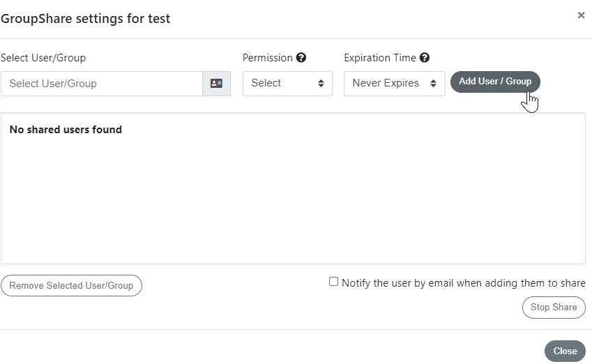Click the up-down arrows beside Never Expires
592x364 pixels.
pyautogui.click(x=434, y=84)
